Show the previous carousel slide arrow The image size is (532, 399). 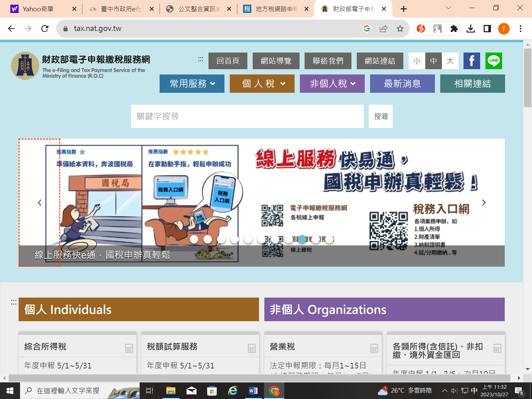[39, 202]
